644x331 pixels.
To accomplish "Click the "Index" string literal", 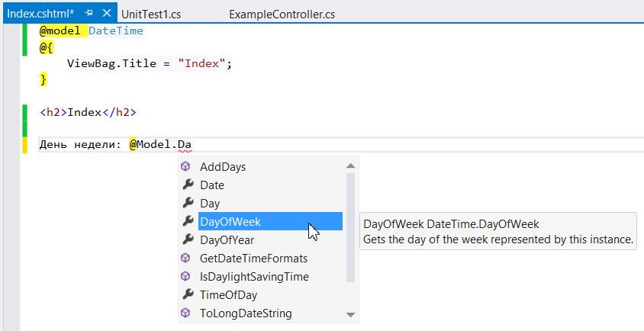I will [201, 63].
